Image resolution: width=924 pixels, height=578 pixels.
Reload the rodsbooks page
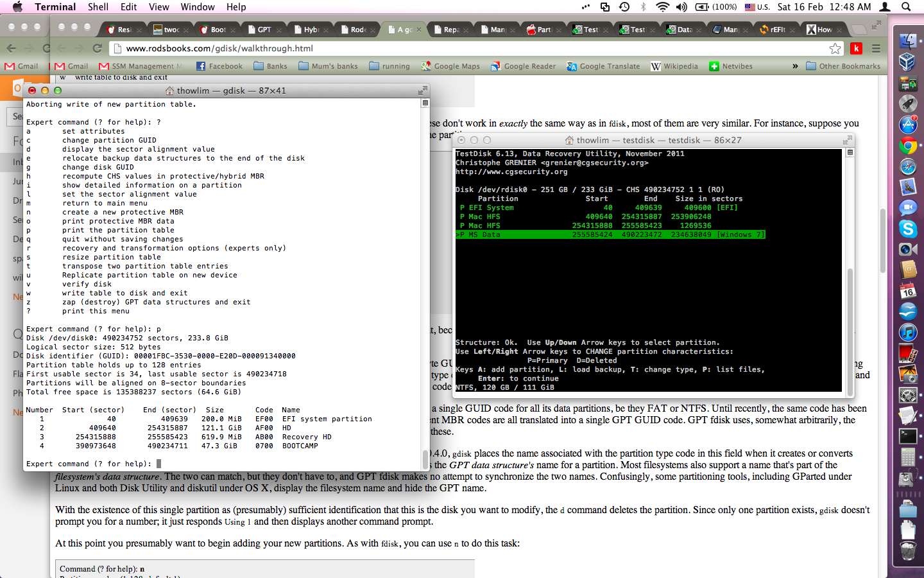click(x=98, y=48)
